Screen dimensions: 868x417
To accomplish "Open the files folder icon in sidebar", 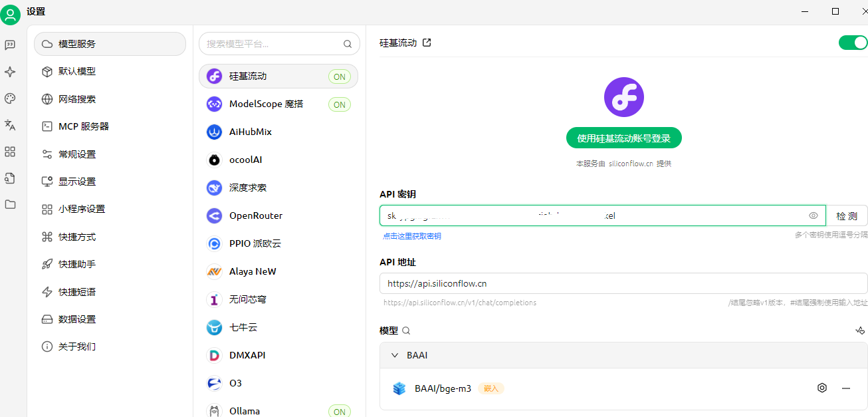I will pos(10,205).
